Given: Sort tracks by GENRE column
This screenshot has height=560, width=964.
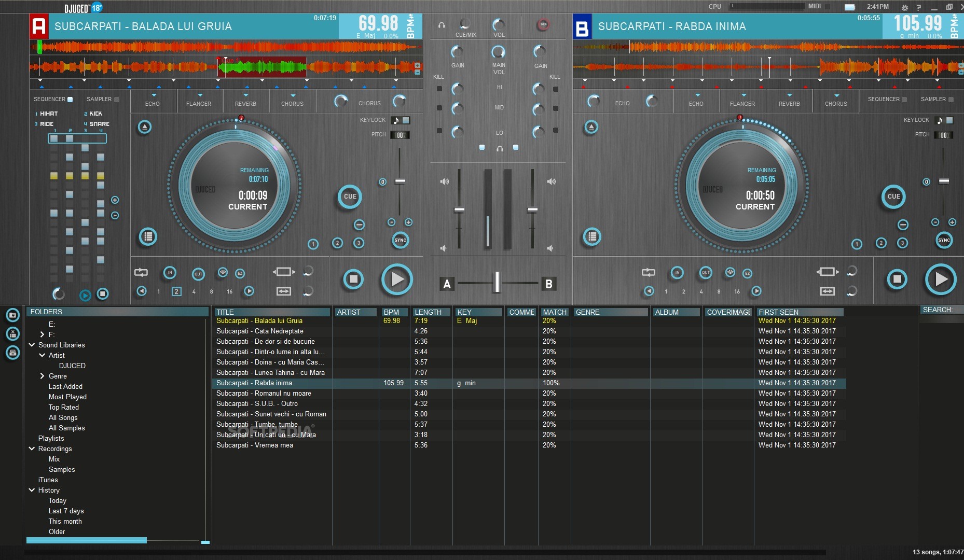Looking at the screenshot, I should coord(611,312).
